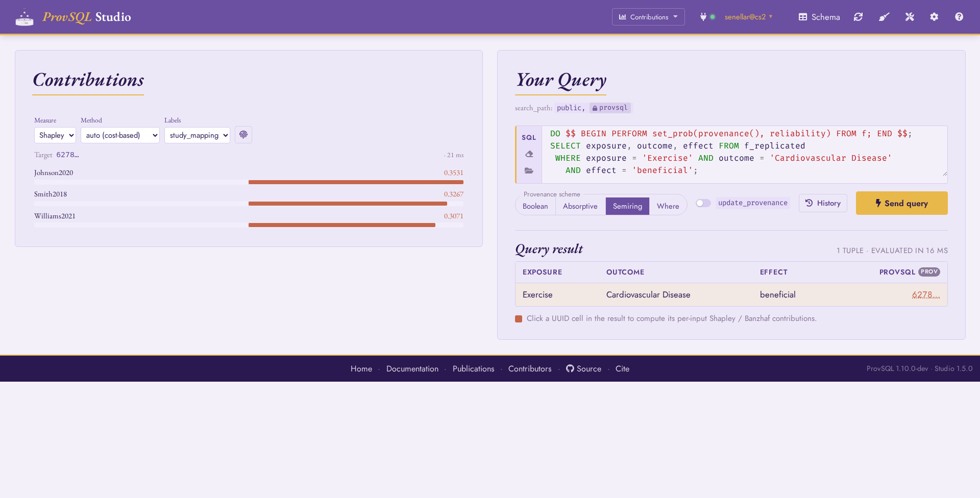
Task: Click inside the SQL query editor
Action: [744, 154]
